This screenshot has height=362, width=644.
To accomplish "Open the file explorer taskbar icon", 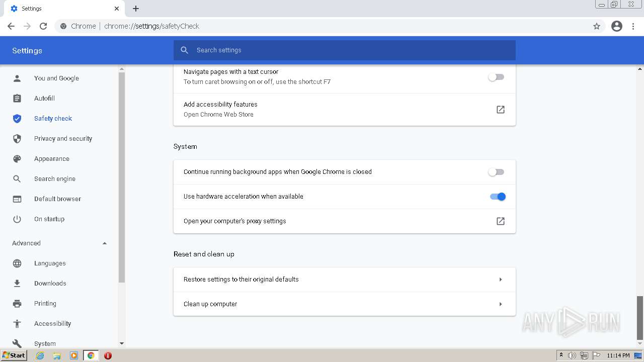I will (x=57, y=355).
